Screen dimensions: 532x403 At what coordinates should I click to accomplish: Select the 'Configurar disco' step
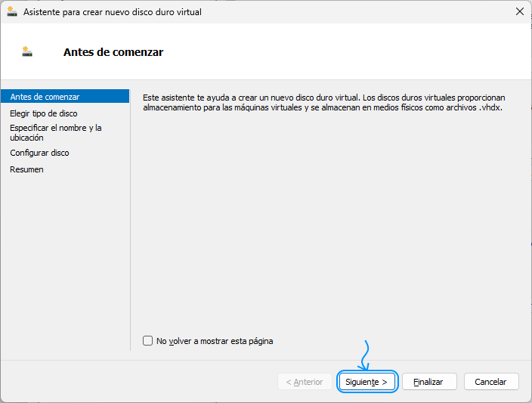pyautogui.click(x=39, y=153)
